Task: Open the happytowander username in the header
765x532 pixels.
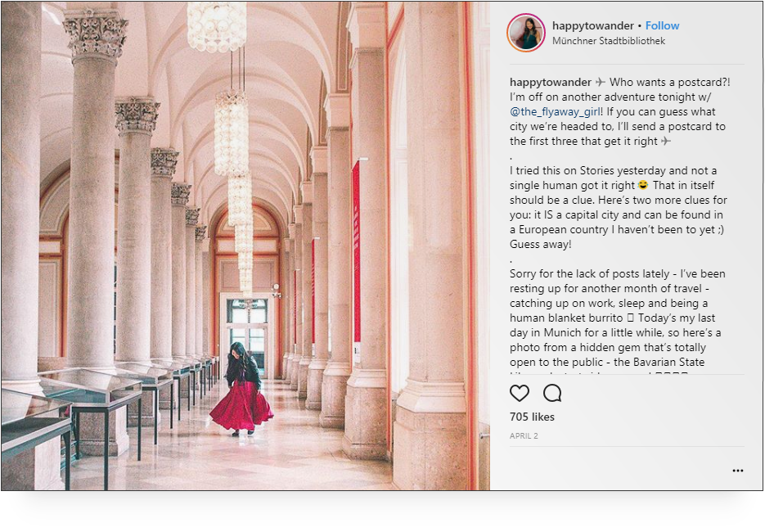Action: (593, 25)
